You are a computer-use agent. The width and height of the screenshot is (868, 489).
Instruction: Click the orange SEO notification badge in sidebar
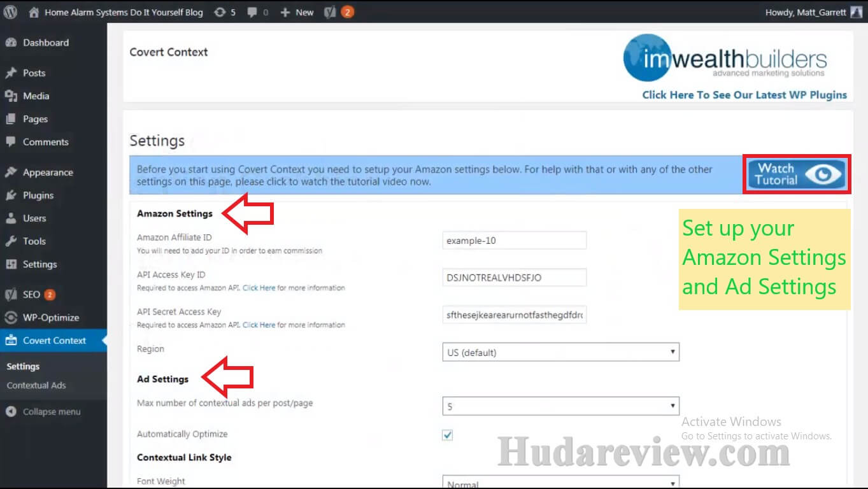pyautogui.click(x=50, y=295)
